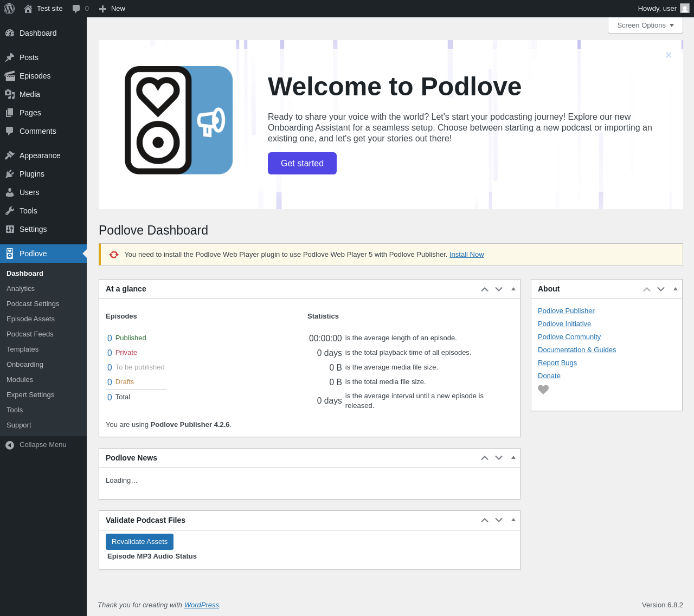Click the Revalidate Assets button
Viewport: 694px width, 616px height.
[x=139, y=542]
